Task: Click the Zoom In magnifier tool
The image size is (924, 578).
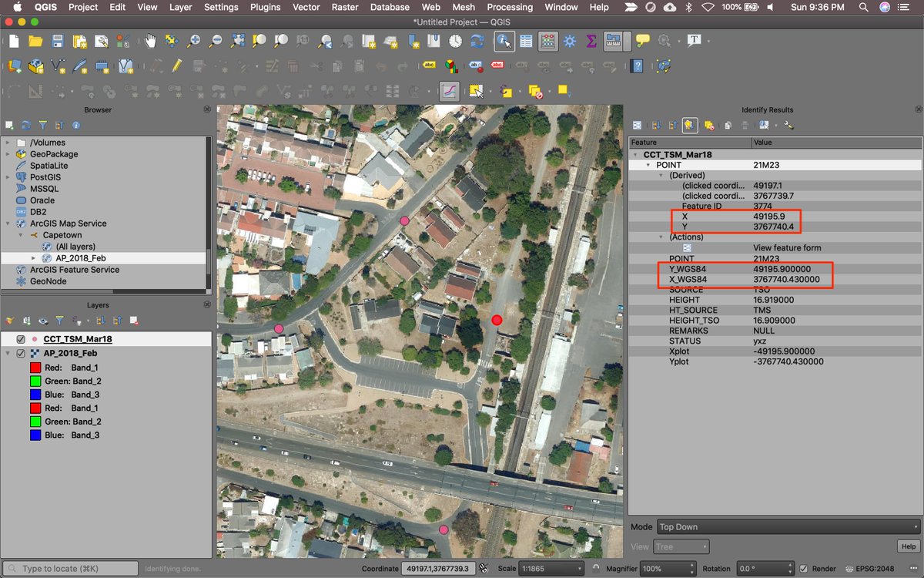Action: 193,42
